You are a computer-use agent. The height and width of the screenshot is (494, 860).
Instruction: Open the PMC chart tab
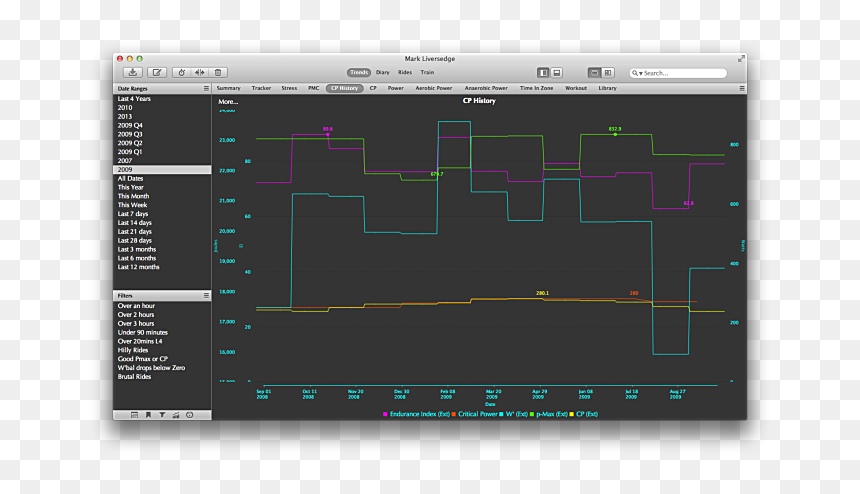tap(313, 88)
